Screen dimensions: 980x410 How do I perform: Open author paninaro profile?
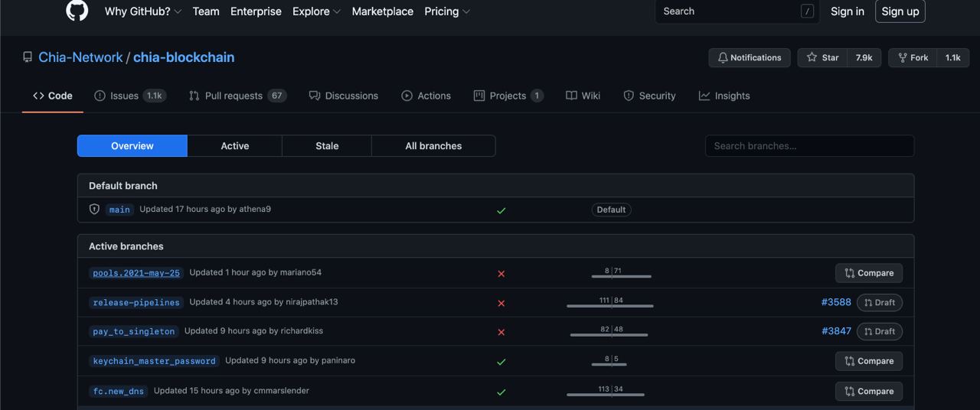(x=338, y=360)
